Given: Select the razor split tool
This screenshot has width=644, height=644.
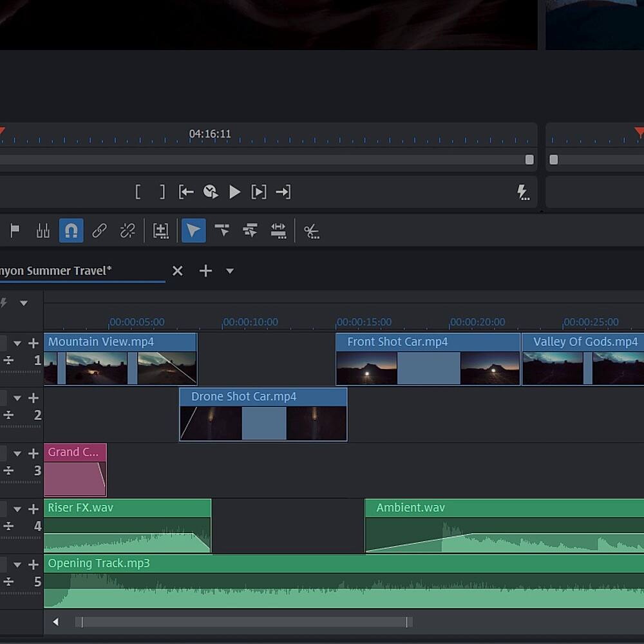Looking at the screenshot, I should click(312, 231).
